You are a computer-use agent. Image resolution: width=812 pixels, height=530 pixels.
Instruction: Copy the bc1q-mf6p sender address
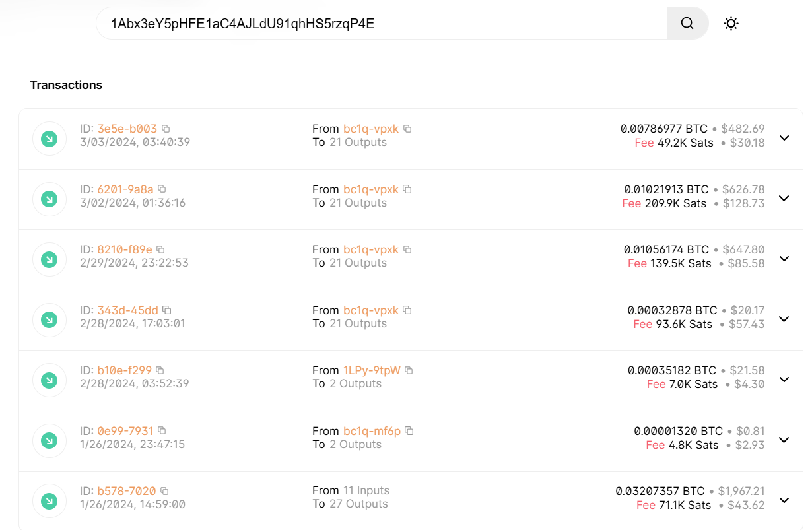(x=409, y=430)
